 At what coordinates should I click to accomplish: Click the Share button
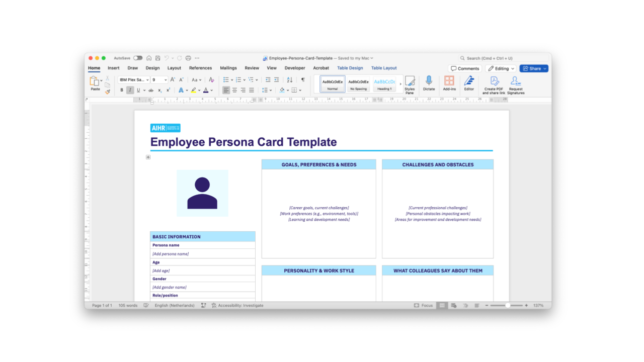[534, 68]
